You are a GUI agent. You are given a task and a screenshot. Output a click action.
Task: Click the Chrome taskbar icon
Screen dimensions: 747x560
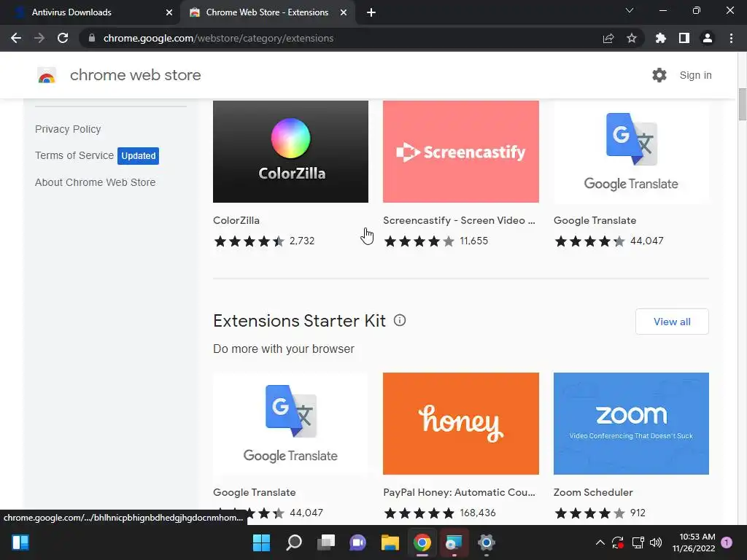[x=422, y=542]
